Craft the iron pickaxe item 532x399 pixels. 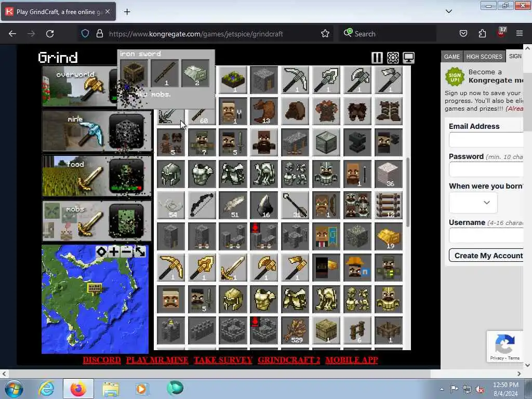pyautogui.click(x=295, y=80)
